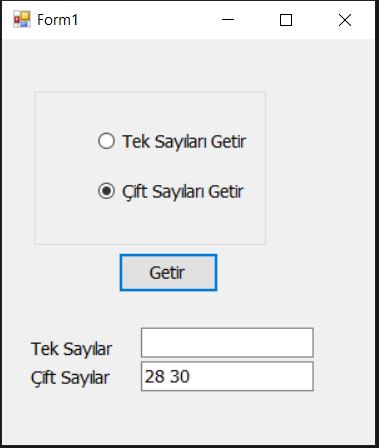Select the Tek Sayıları Getir radio button
This screenshot has width=379, height=448.
pyautogui.click(x=172, y=141)
